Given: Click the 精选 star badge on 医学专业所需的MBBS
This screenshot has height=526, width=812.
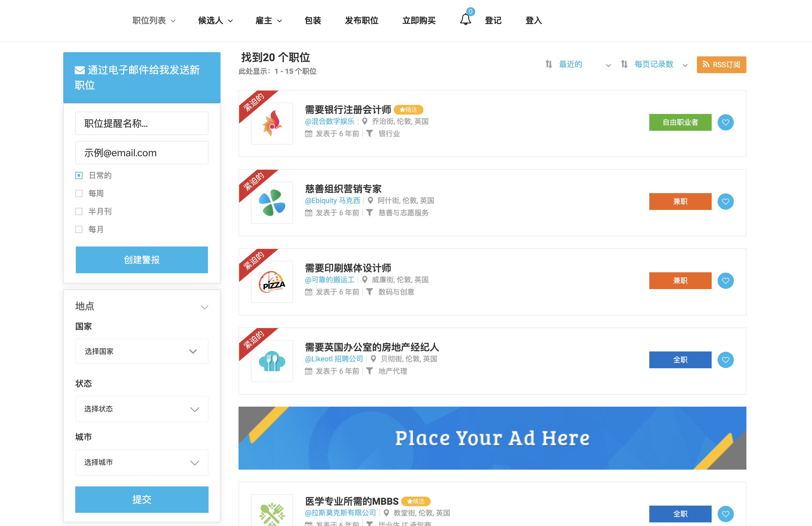Looking at the screenshot, I should 416,501.
